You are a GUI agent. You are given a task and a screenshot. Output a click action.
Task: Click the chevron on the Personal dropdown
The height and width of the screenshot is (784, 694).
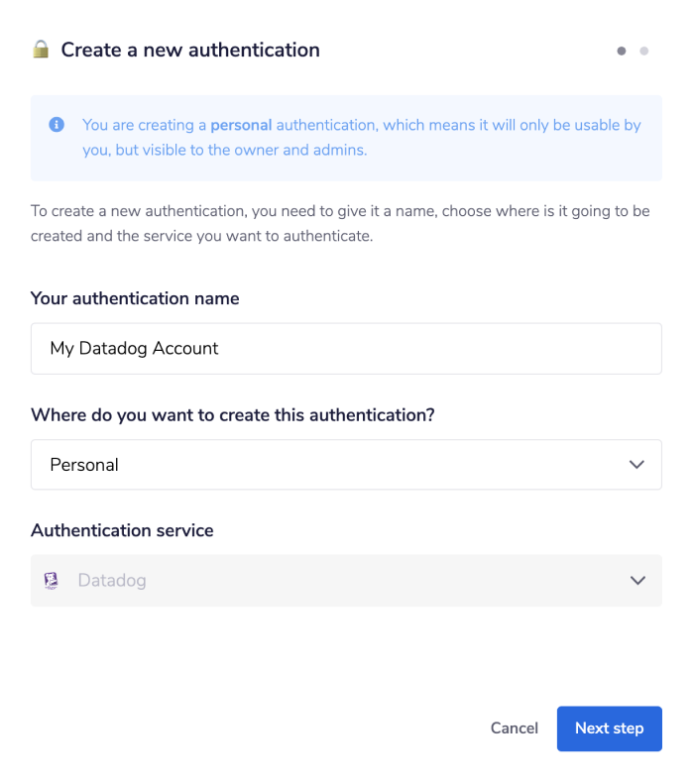(637, 465)
